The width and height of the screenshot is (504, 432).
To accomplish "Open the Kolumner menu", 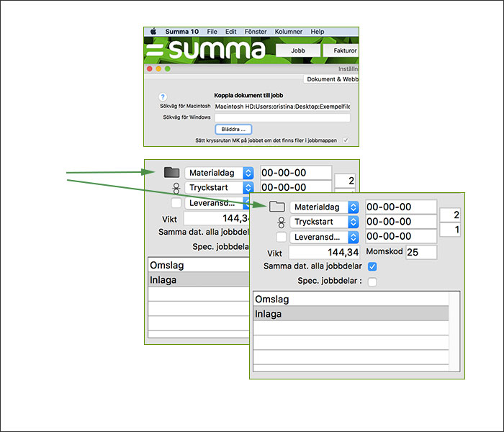I will pyautogui.click(x=288, y=32).
